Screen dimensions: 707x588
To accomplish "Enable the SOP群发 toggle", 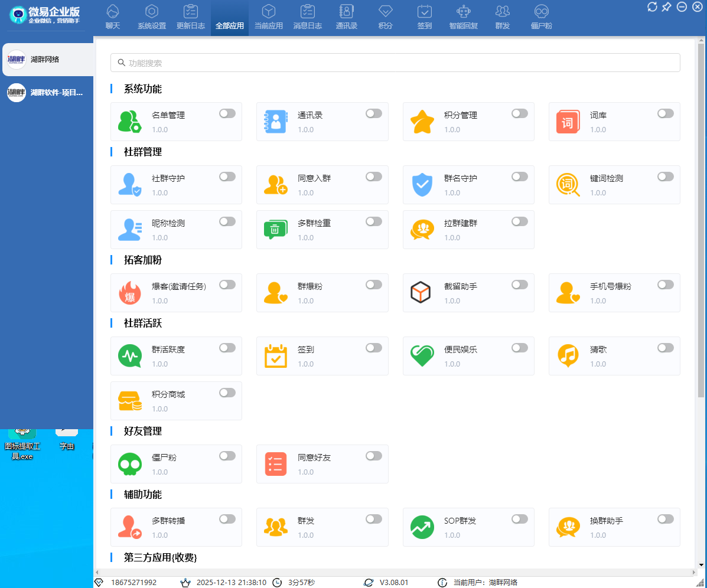I will point(519,519).
